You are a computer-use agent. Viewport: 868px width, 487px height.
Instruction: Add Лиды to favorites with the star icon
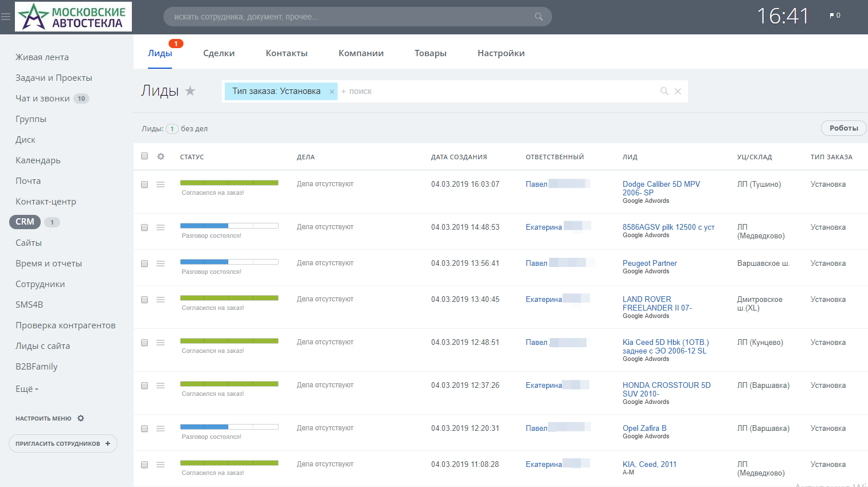tap(190, 91)
